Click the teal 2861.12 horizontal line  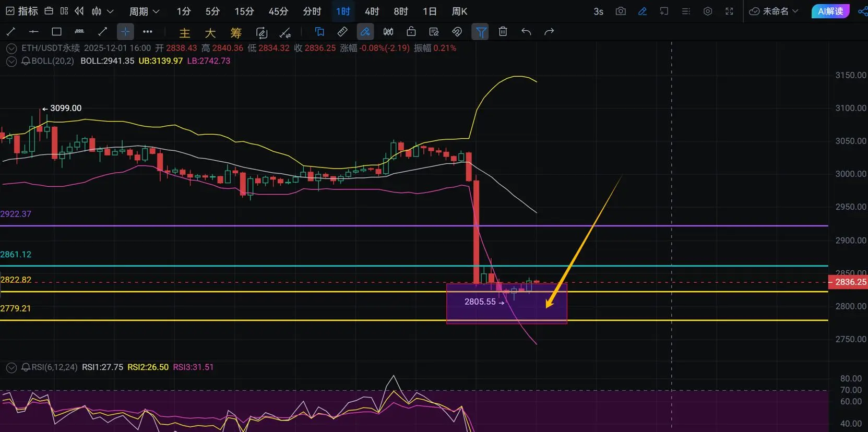pos(414,266)
